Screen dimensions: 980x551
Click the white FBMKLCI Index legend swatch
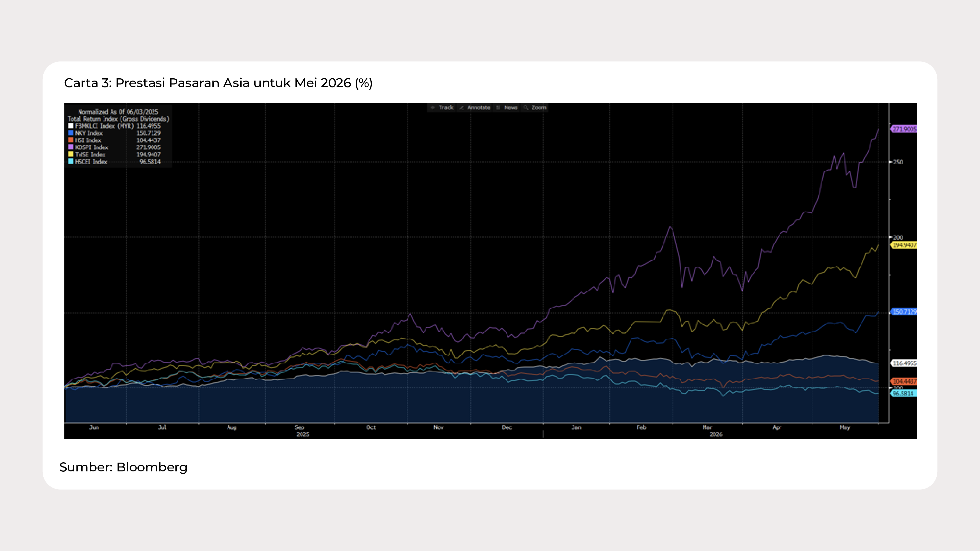(71, 125)
